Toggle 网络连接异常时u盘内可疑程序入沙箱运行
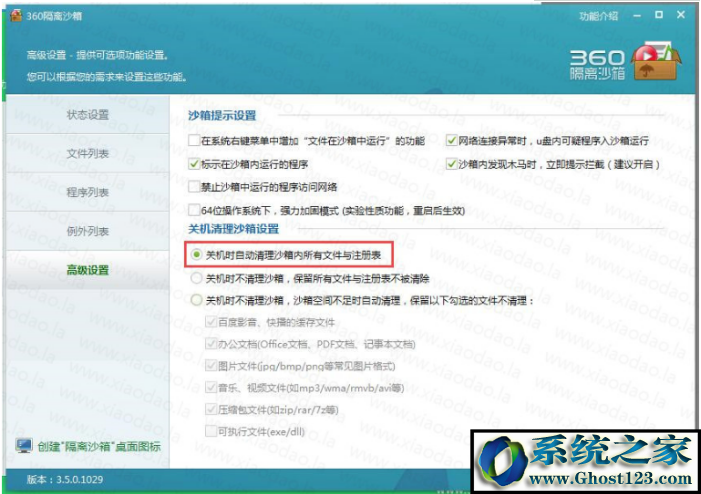The width and height of the screenshot is (701, 494). click(x=452, y=140)
